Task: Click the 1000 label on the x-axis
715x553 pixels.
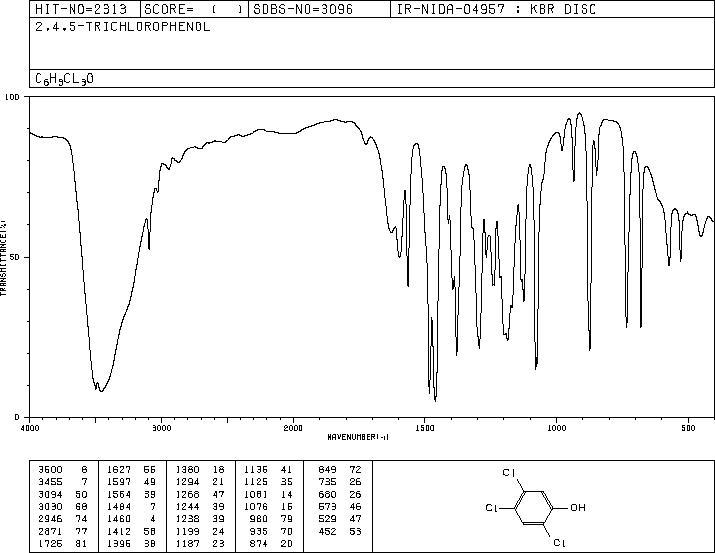Action: tap(556, 428)
